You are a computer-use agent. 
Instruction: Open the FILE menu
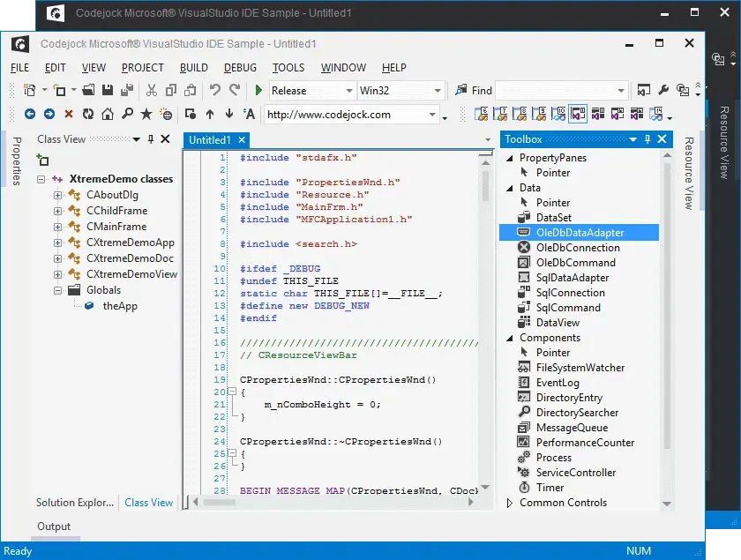(19, 68)
